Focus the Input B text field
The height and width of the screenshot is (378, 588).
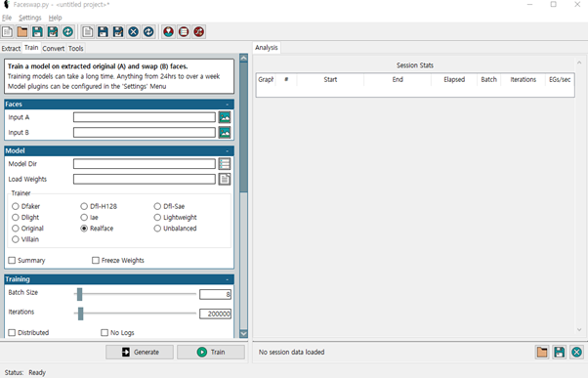[145, 133]
